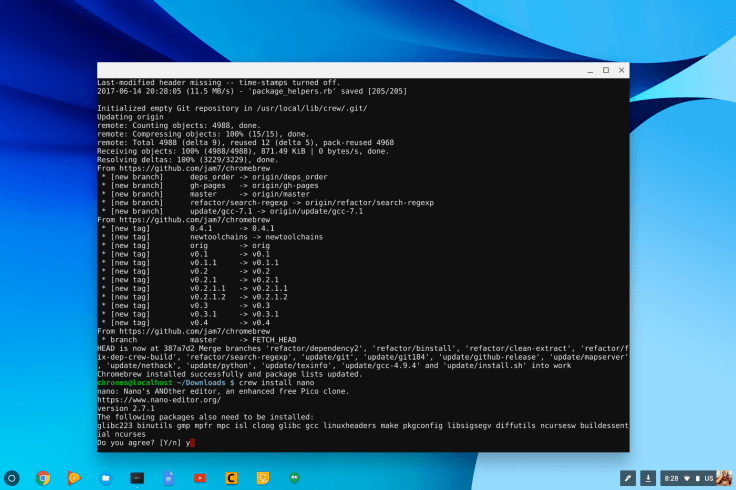Click the stylus tools pen icon
Viewport: 736px width, 490px height.
pyautogui.click(x=627, y=478)
